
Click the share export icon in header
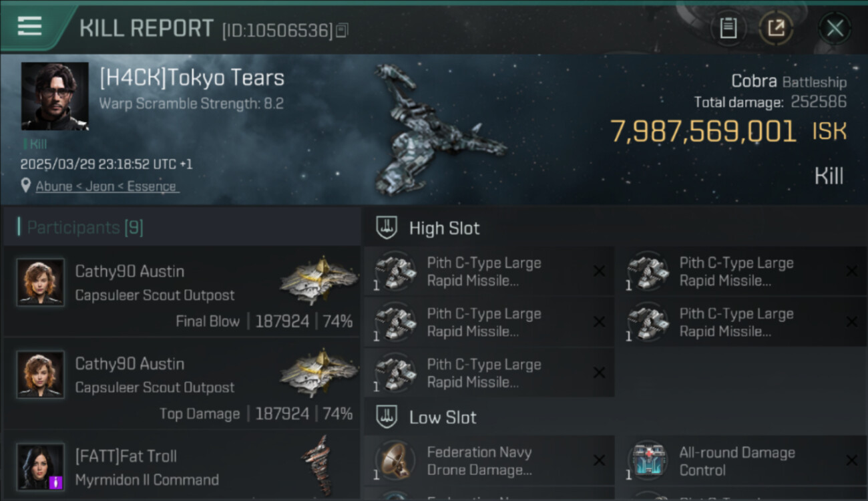(x=775, y=28)
